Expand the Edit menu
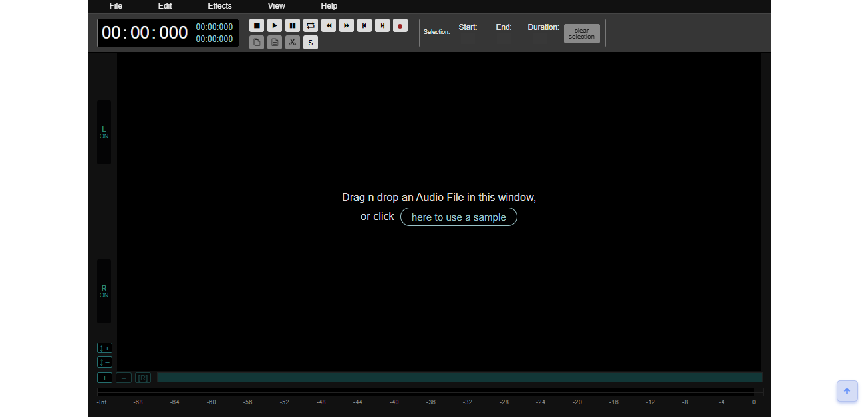Image resolution: width=868 pixels, height=417 pixels. (x=165, y=6)
